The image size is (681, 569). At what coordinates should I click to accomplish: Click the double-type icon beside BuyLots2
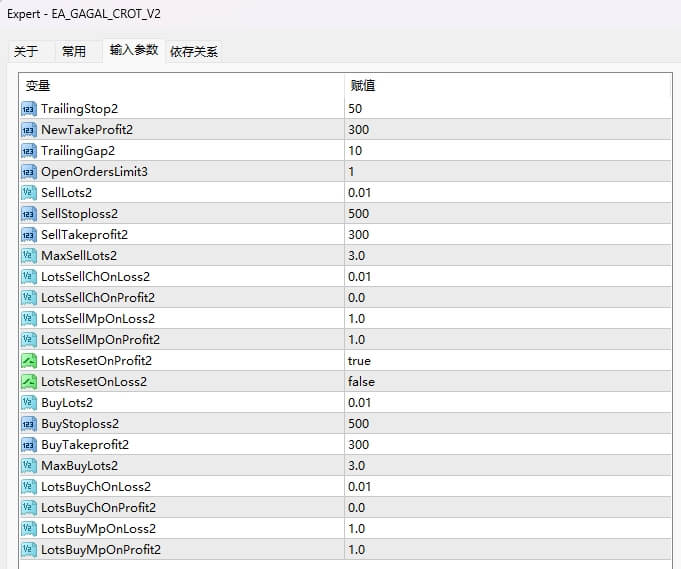coord(29,403)
